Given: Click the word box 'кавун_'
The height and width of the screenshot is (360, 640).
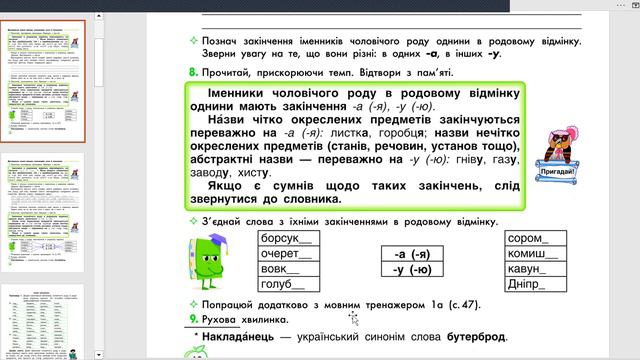Looking at the screenshot, I should [536, 269].
